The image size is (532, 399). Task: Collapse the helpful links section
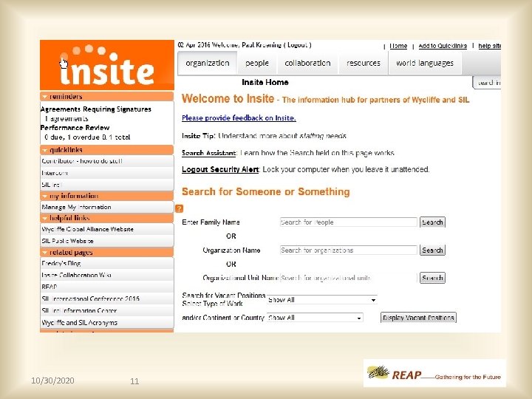click(44, 218)
